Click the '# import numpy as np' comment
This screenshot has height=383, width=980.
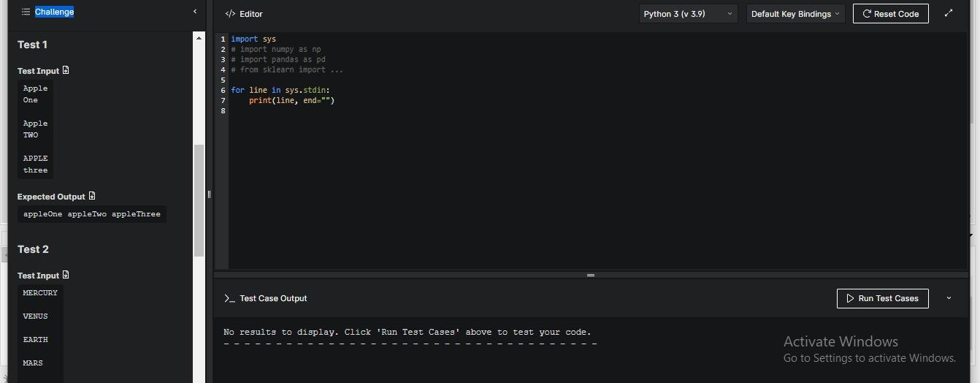click(276, 49)
